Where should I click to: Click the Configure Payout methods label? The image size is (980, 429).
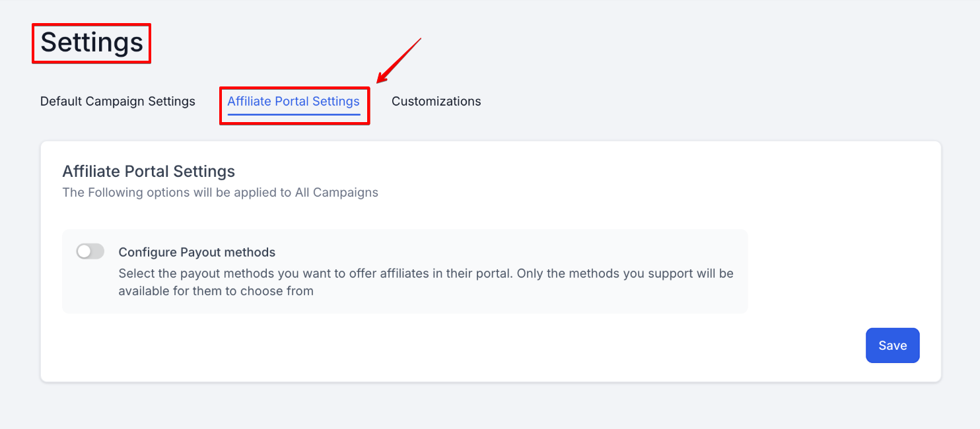(x=197, y=252)
